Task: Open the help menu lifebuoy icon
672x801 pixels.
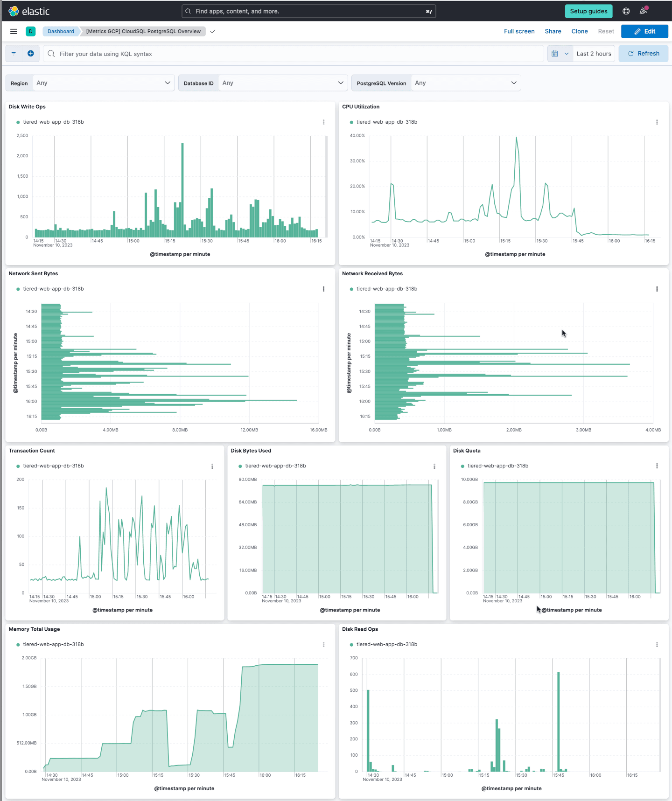Action: [x=626, y=11]
